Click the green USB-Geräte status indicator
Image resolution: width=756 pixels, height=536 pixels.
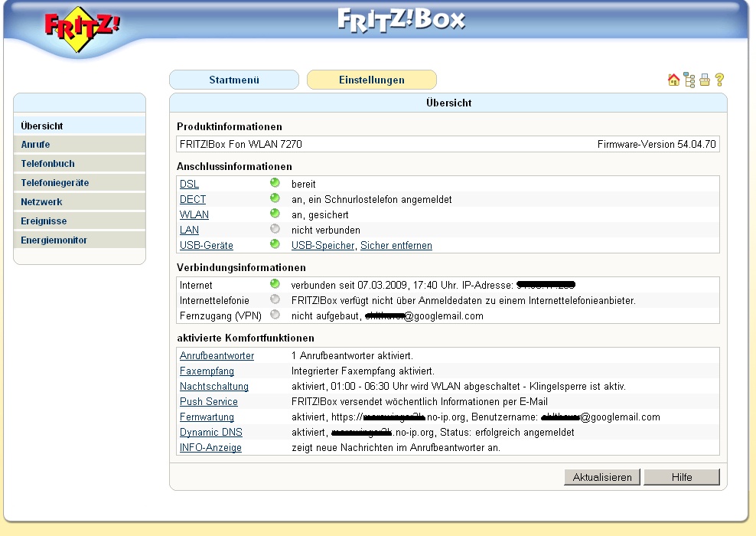pyautogui.click(x=275, y=244)
